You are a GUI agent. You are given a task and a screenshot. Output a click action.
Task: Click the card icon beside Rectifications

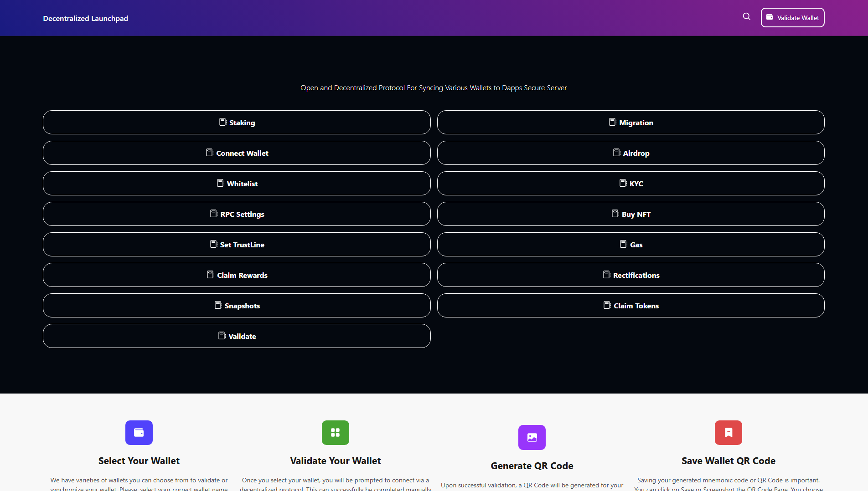coord(607,275)
